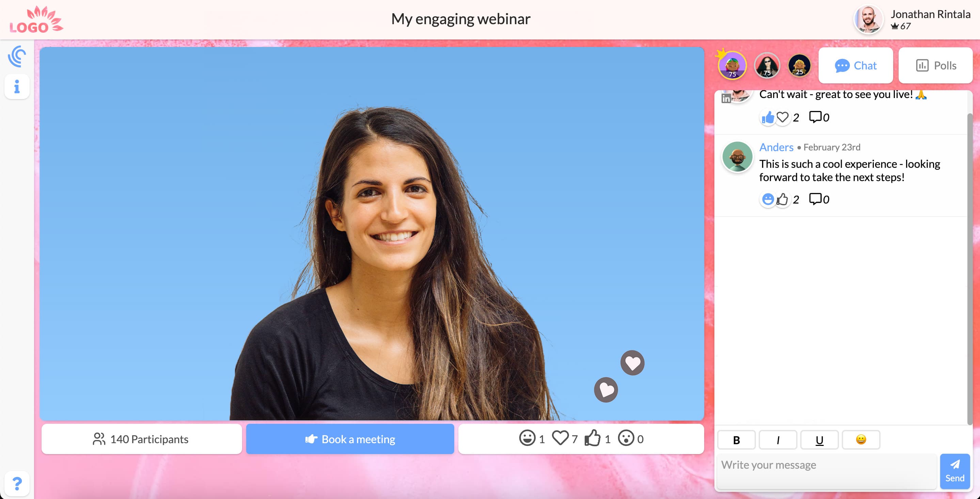Click the thumbs up reaction button
This screenshot has width=980, height=499.
(x=592, y=438)
